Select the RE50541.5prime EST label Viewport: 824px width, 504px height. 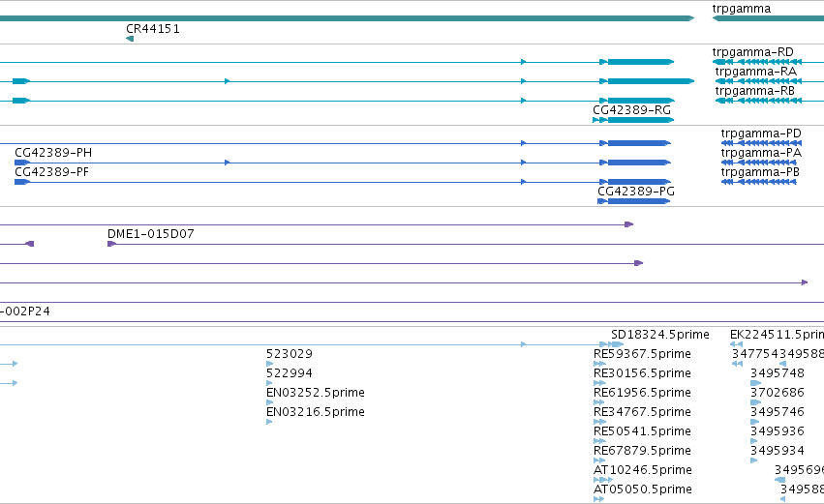point(642,431)
